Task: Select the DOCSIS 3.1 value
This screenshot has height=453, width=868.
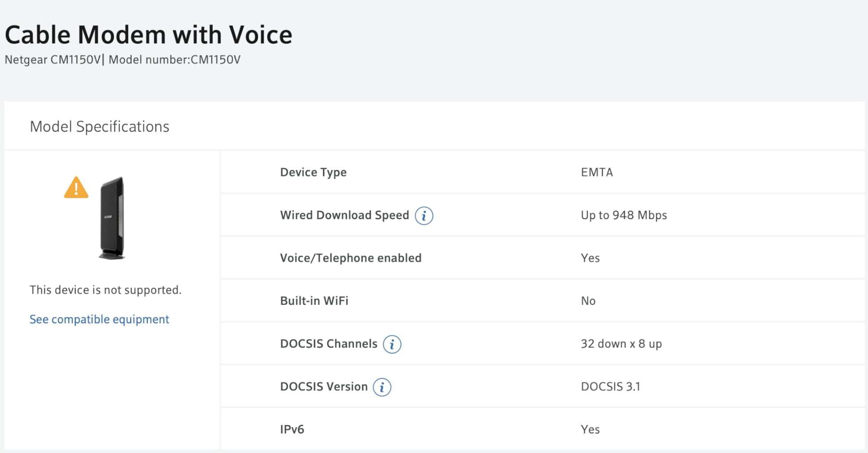Action: (611, 386)
